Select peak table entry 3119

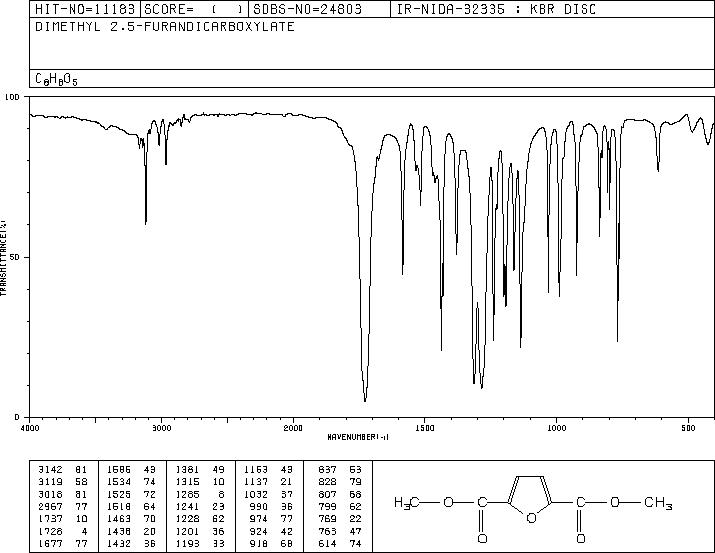pos(63,481)
